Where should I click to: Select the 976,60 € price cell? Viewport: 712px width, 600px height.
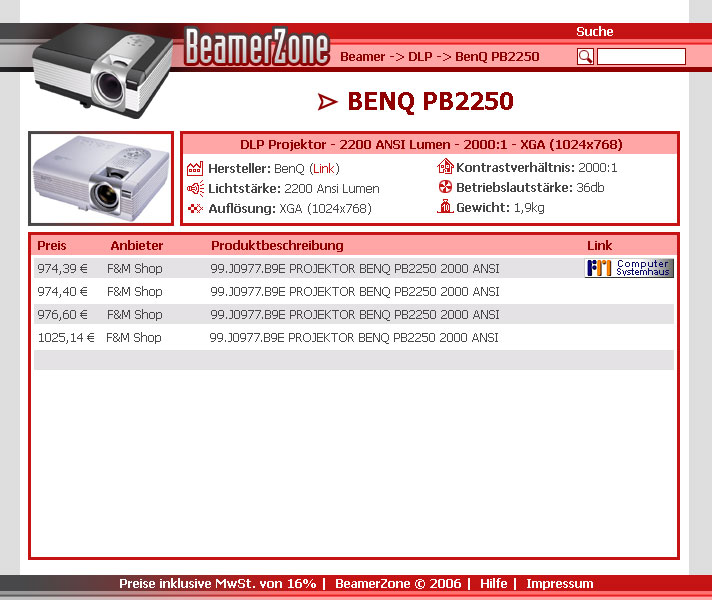[x=62, y=314]
